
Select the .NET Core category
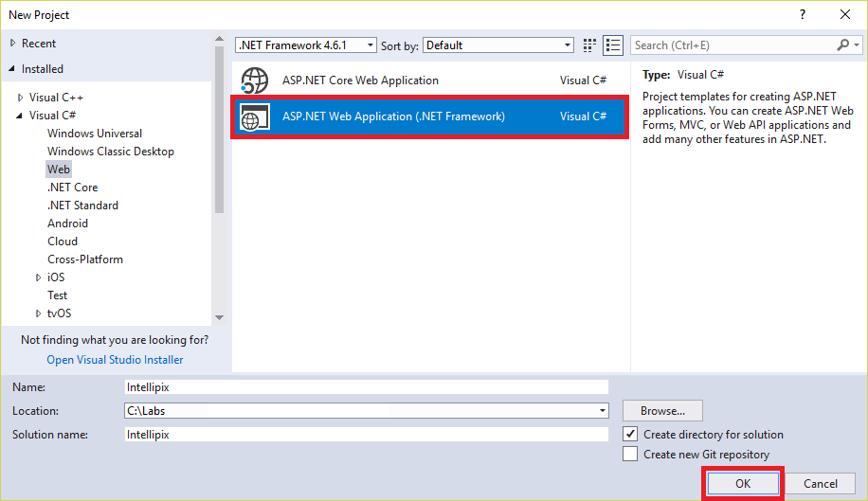pos(73,188)
